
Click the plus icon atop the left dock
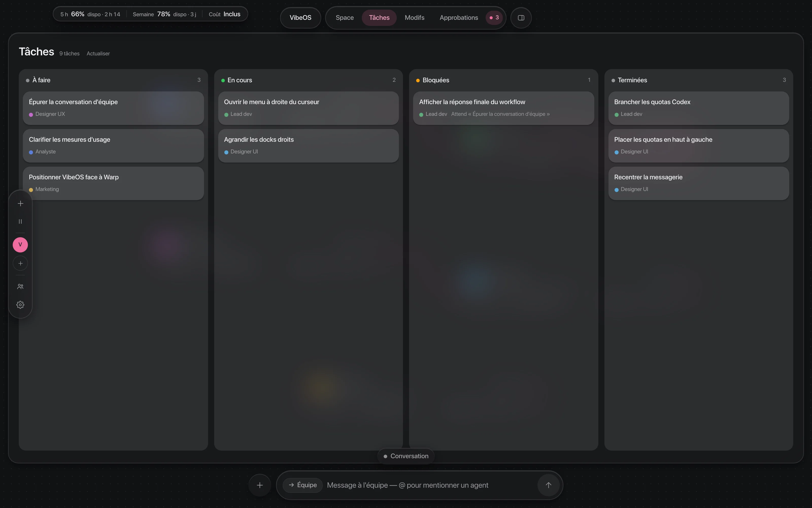coord(21,204)
